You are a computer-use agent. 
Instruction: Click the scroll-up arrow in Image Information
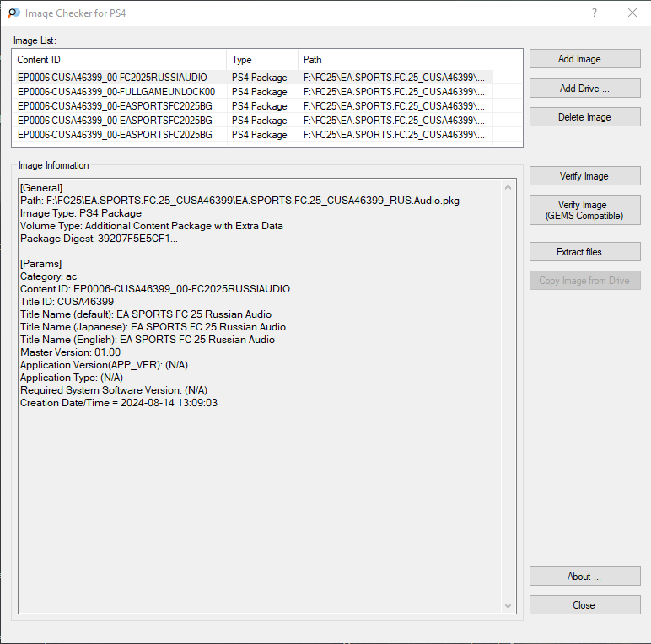(508, 188)
